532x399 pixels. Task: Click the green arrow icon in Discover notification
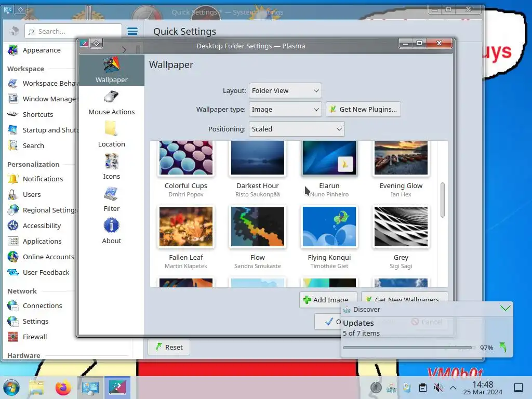click(503, 347)
